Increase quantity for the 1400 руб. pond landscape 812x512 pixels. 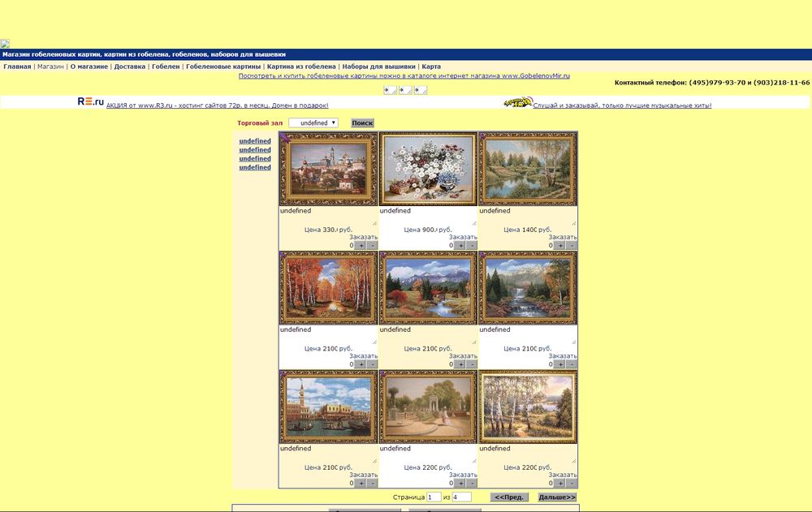559,245
